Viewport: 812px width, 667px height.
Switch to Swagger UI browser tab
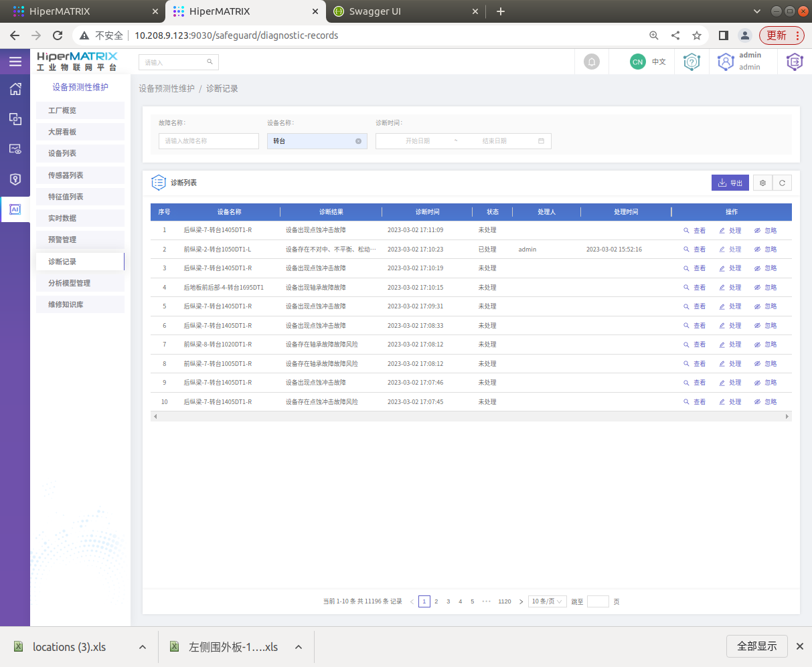[x=406, y=11]
